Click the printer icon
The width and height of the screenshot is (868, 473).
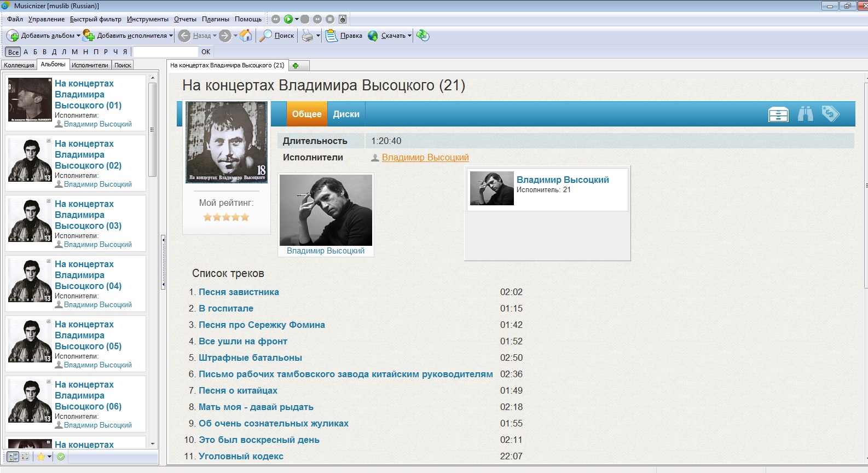click(308, 36)
